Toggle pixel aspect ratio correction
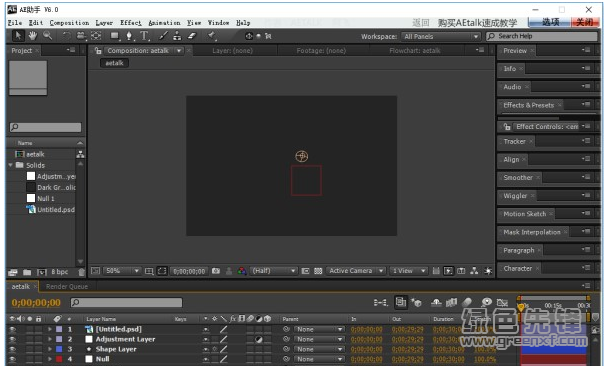The image size is (609, 366). click(436, 271)
